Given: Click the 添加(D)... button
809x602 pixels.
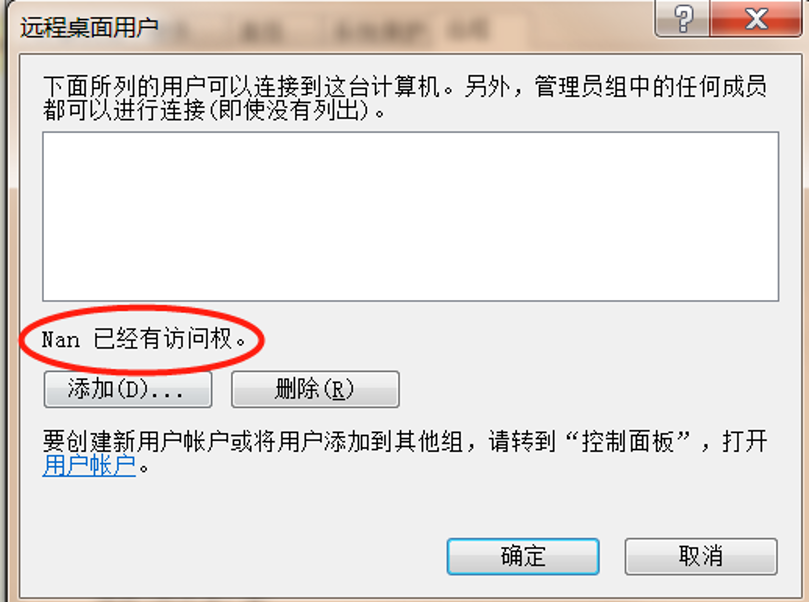Looking at the screenshot, I should click(x=128, y=389).
